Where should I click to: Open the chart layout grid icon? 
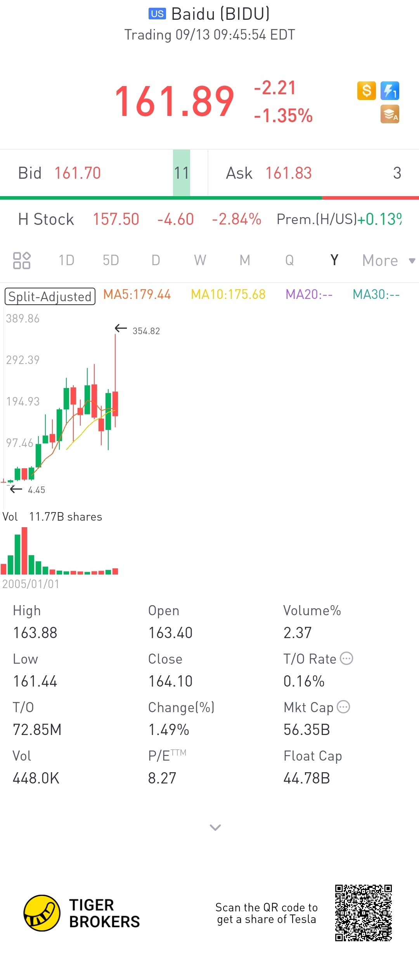click(22, 260)
